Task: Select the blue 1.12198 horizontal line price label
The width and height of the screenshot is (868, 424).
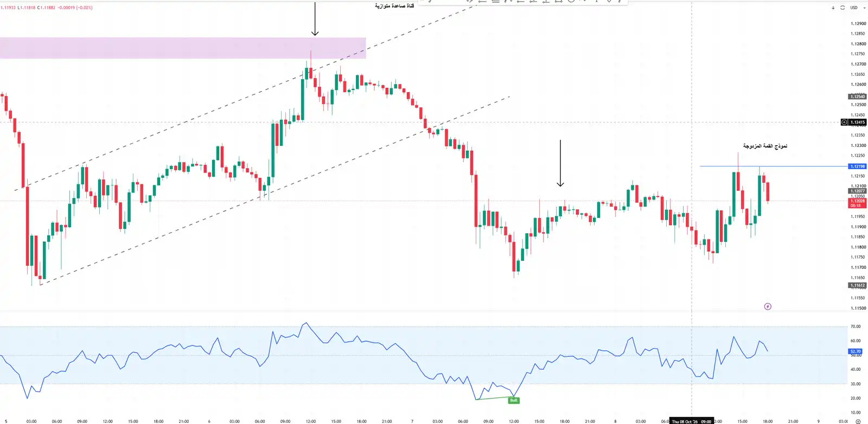Action: (858, 166)
